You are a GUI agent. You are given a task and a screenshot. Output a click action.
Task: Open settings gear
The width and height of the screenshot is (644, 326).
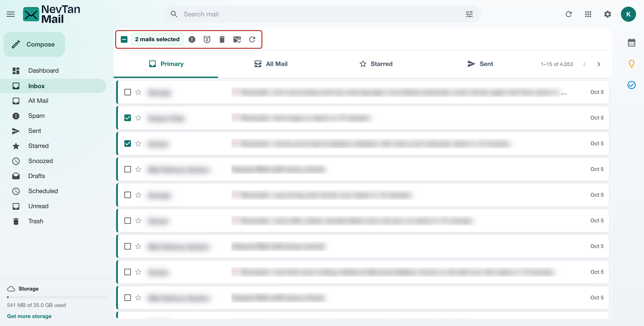pyautogui.click(x=607, y=14)
